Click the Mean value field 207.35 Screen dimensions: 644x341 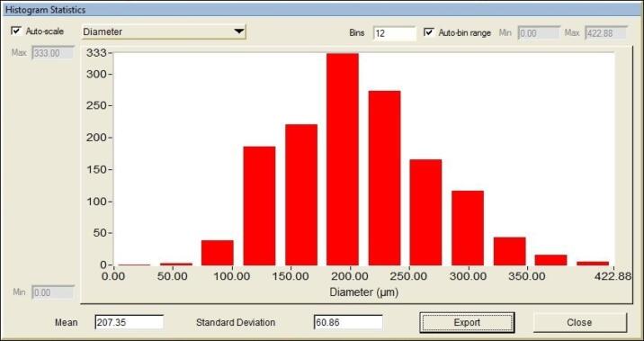[129, 322]
